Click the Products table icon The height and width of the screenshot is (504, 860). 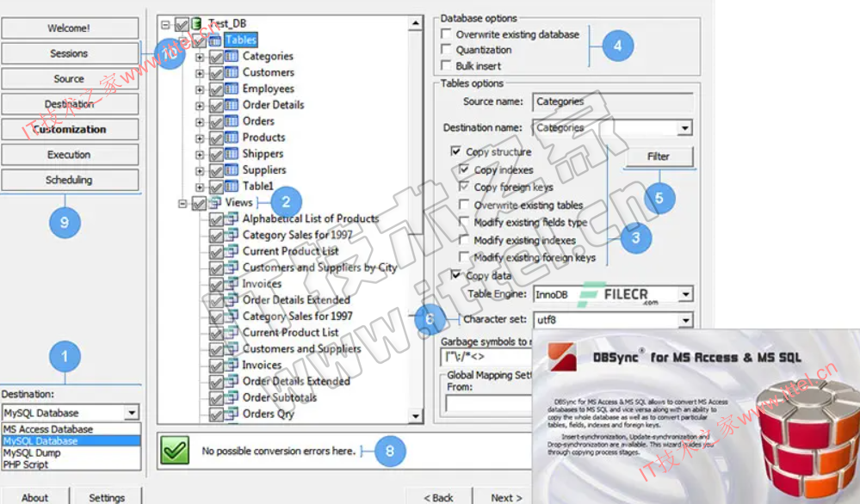pyautogui.click(x=232, y=138)
